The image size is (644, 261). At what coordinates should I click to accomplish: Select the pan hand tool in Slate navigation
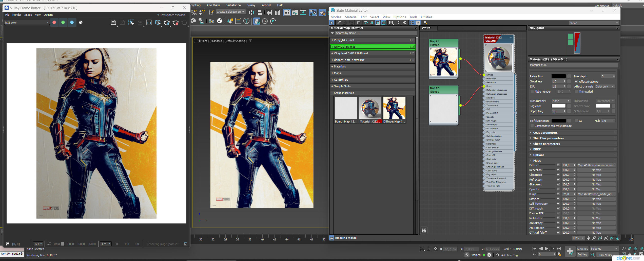[588, 238]
